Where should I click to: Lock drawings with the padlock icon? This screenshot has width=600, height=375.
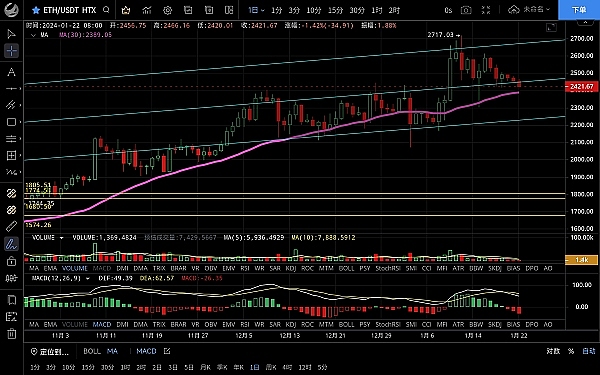pos(11,261)
